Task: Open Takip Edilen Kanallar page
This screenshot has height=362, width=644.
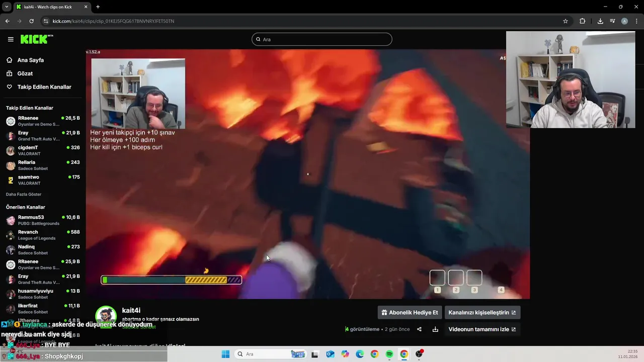Action: click(x=44, y=87)
